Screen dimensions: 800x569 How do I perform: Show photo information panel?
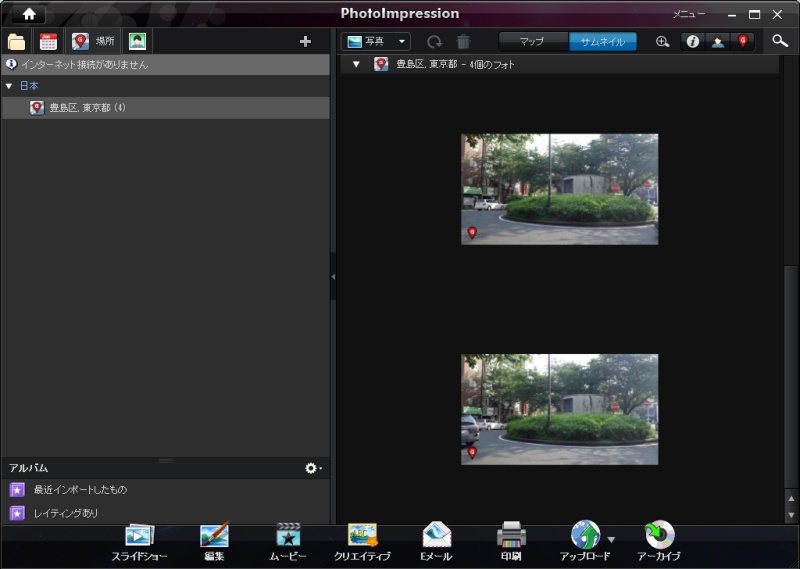click(x=692, y=41)
